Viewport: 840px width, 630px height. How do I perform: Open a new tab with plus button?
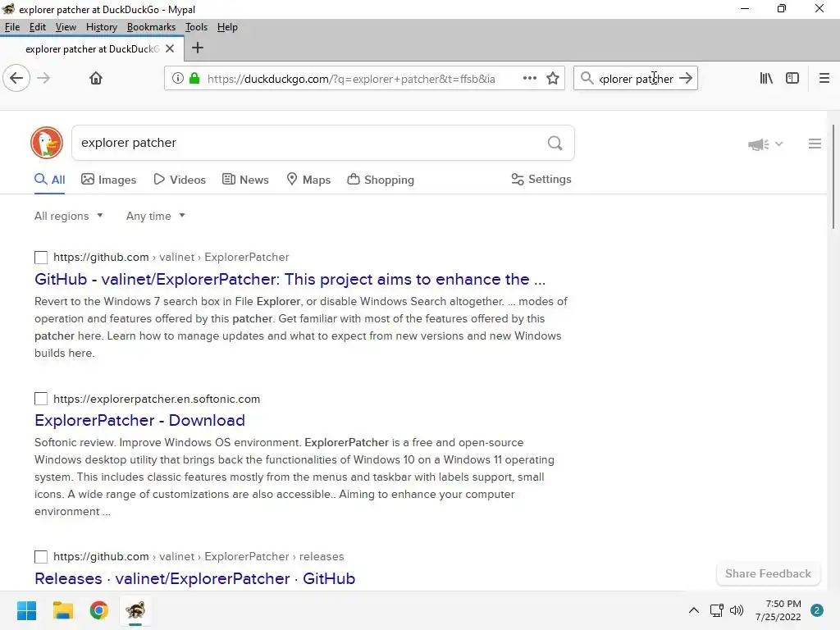197,48
